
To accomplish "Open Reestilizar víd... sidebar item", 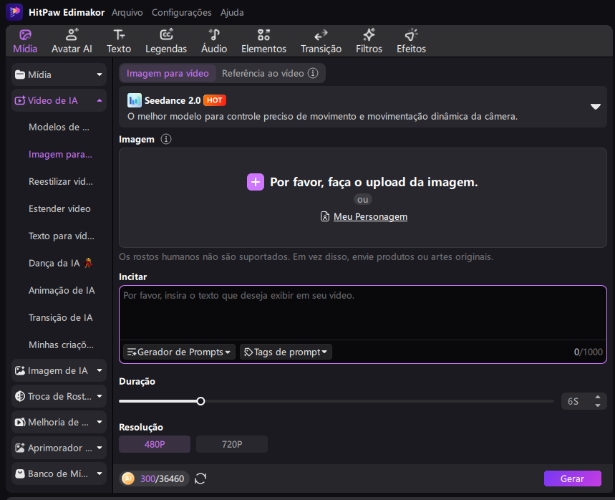I will [60, 182].
